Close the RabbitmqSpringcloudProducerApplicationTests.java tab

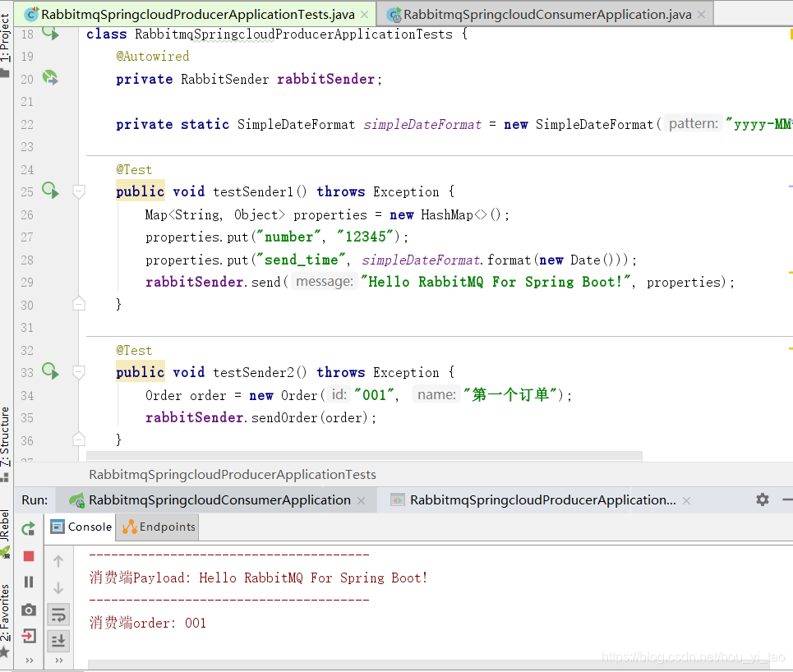[x=364, y=15]
